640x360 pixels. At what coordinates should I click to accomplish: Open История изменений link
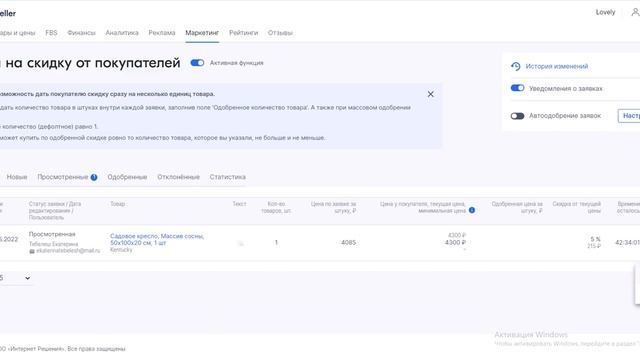tap(557, 66)
